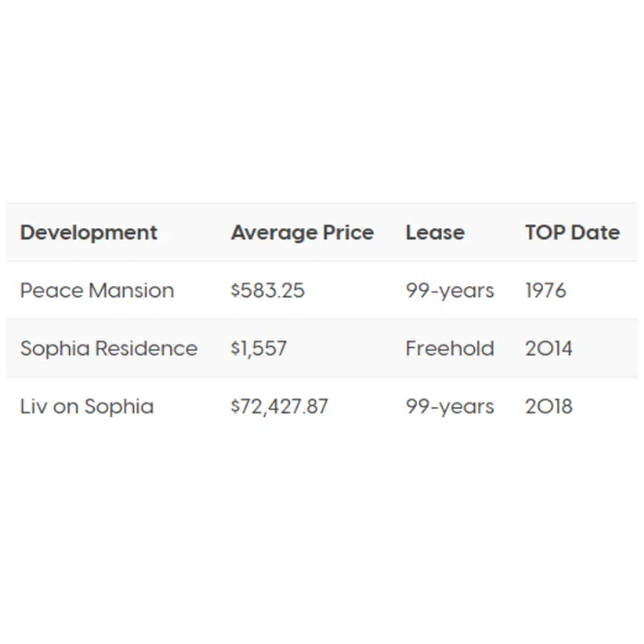The width and height of the screenshot is (644, 644).
Task: Select the 1976 TOP date cell
Action: [546, 291]
